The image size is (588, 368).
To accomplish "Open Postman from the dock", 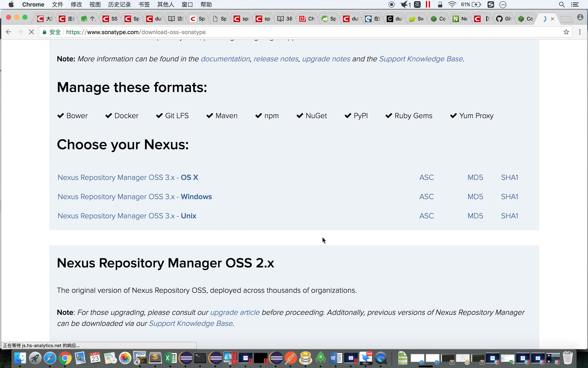I will click(x=291, y=358).
